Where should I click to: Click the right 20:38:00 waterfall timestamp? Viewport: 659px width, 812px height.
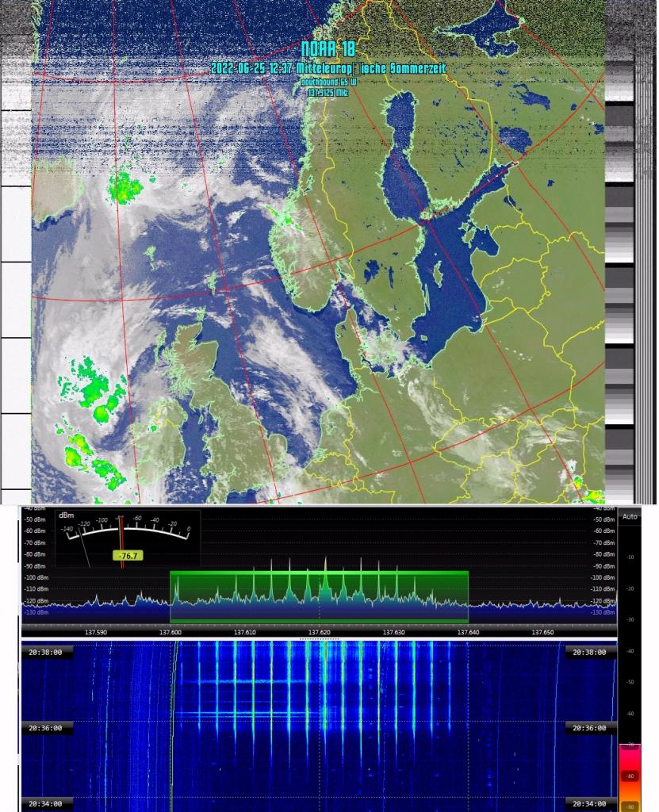(x=589, y=653)
